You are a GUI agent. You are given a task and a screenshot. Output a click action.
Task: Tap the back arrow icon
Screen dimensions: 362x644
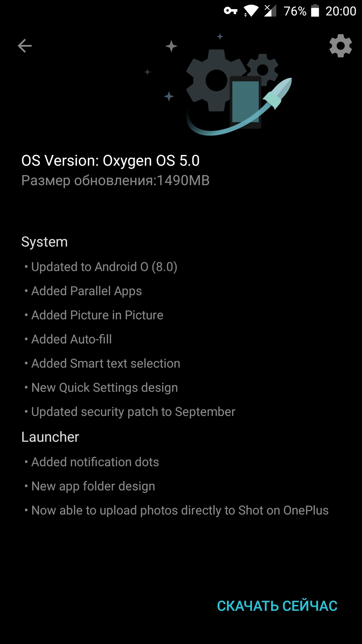(x=25, y=46)
